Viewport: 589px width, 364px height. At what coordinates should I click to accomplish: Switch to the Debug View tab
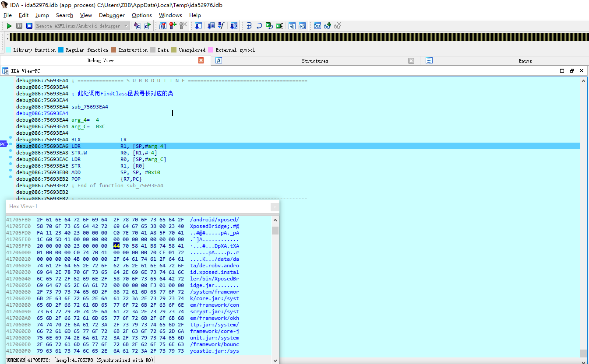pyautogui.click(x=100, y=61)
